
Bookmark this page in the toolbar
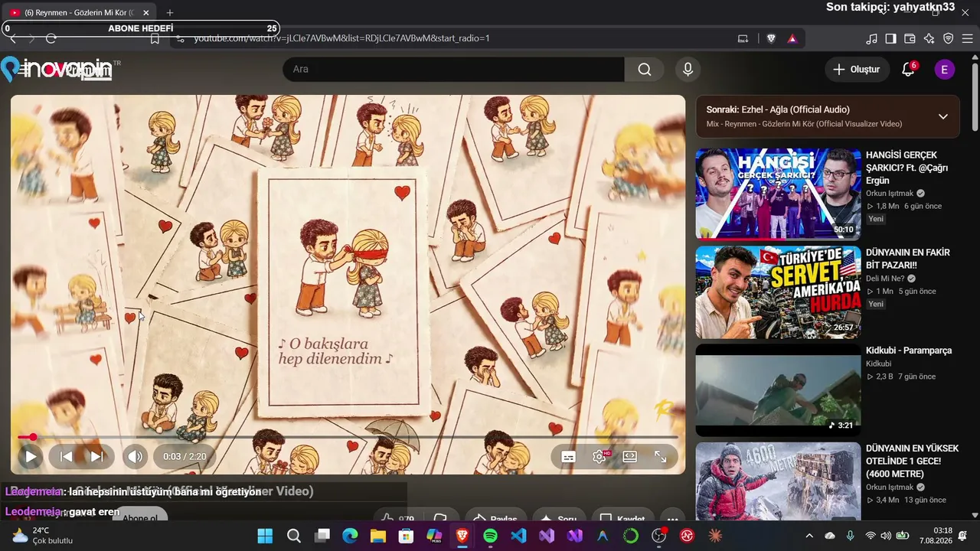155,38
